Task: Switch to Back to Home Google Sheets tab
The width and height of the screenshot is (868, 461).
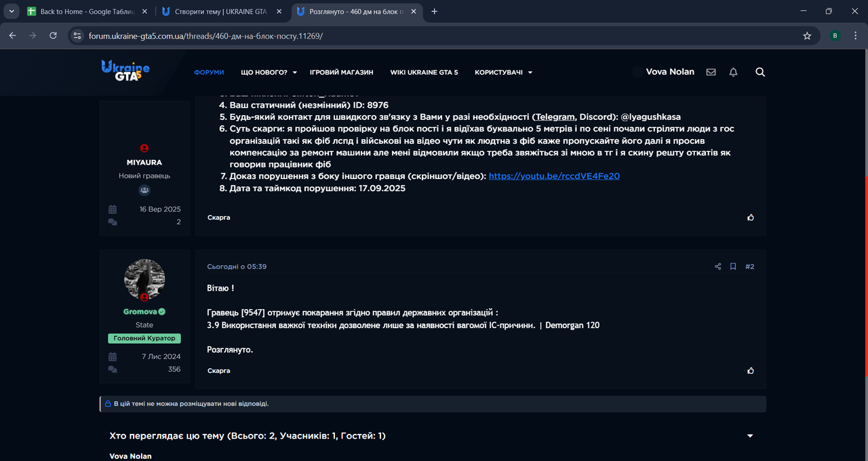Action: coord(87,12)
